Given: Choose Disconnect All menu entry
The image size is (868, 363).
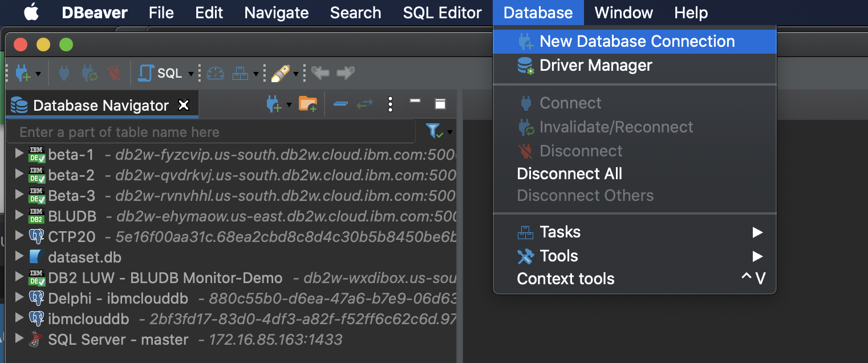Looking at the screenshot, I should tap(634, 174).
